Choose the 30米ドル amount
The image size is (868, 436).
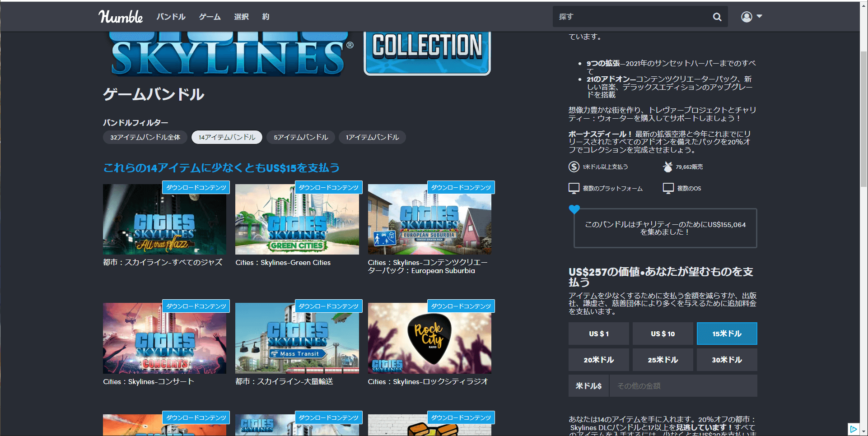[727, 360]
